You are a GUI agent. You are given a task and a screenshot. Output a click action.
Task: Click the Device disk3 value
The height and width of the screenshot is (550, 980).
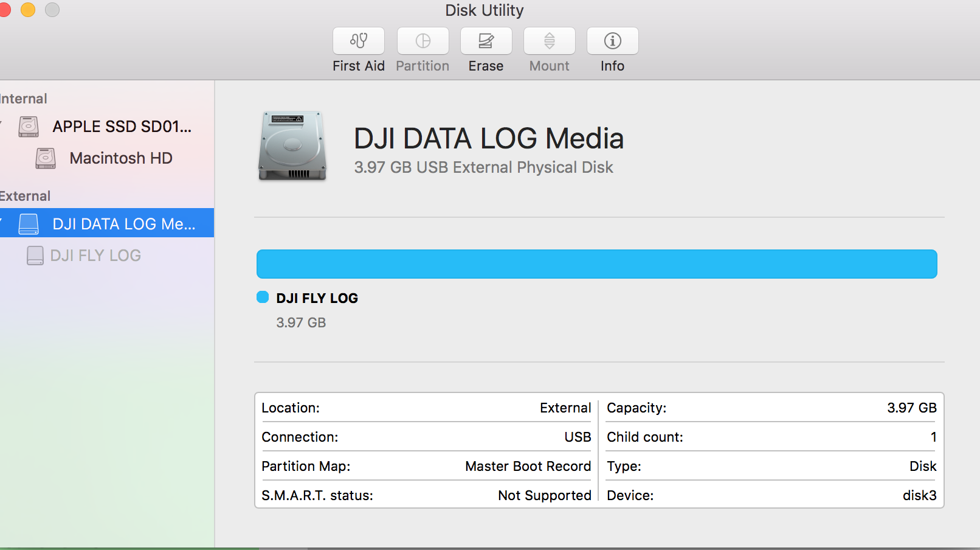920,495
